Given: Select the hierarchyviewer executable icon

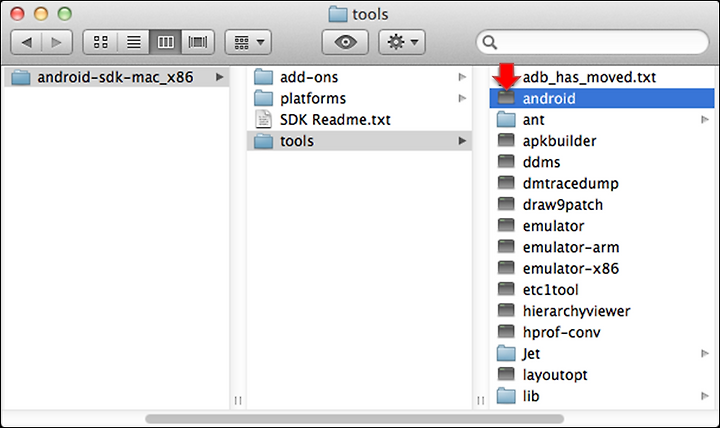Looking at the screenshot, I should click(506, 310).
